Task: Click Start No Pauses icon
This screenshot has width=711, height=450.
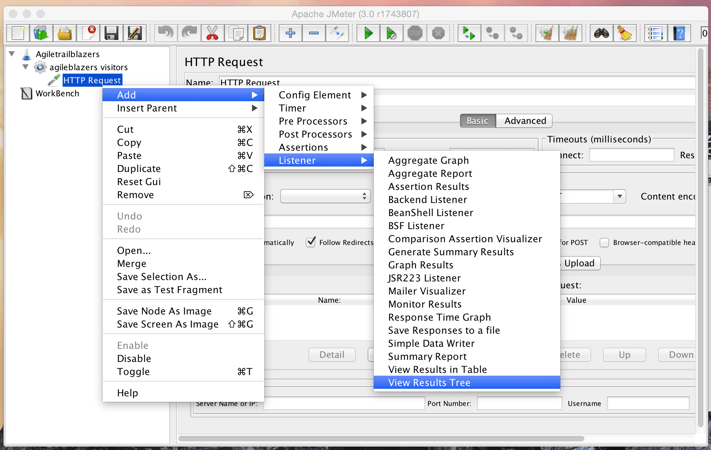Action: tap(391, 33)
